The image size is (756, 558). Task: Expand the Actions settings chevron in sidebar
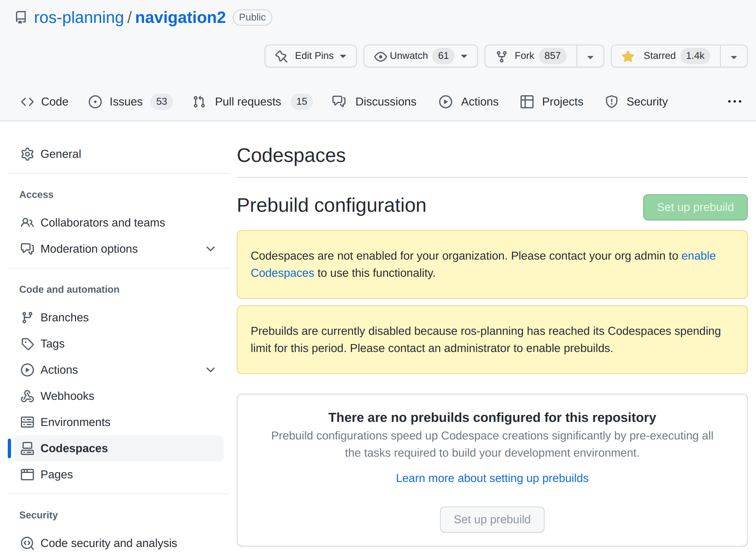pos(211,370)
